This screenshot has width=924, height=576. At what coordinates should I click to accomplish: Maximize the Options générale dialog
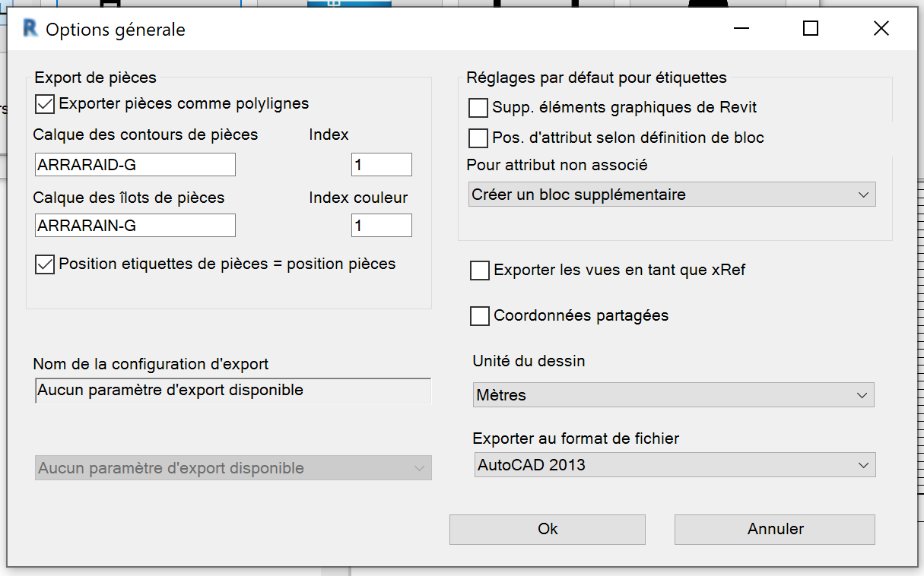coord(811,29)
